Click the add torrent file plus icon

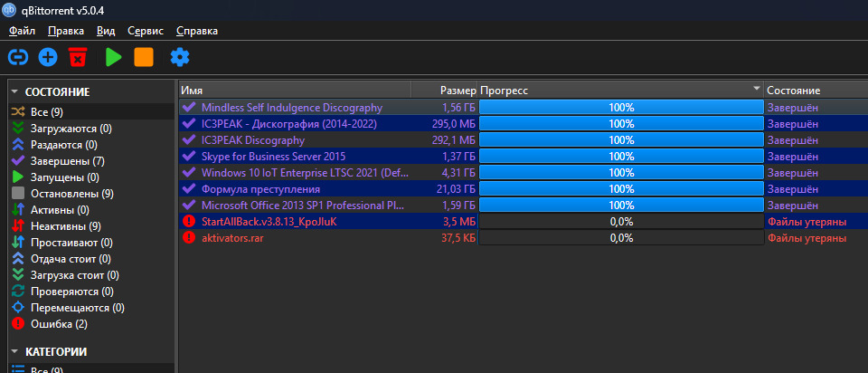48,57
